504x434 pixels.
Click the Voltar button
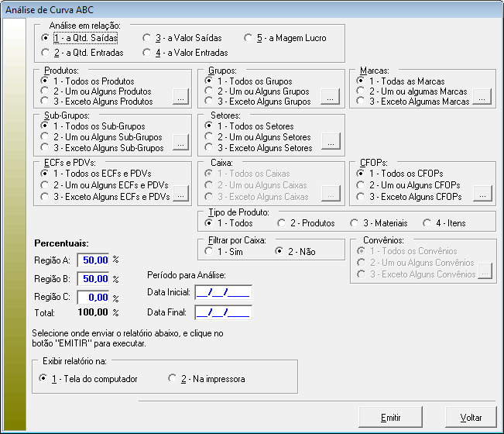[x=471, y=418]
